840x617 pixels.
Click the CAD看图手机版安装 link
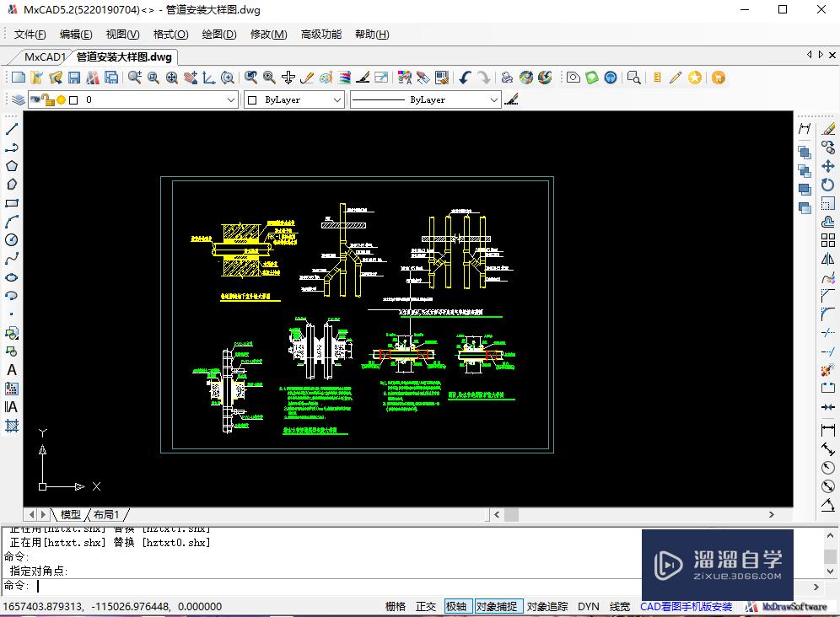685,606
